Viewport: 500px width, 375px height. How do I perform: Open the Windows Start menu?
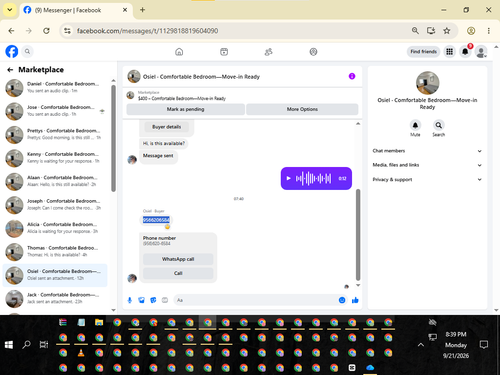[9, 345]
